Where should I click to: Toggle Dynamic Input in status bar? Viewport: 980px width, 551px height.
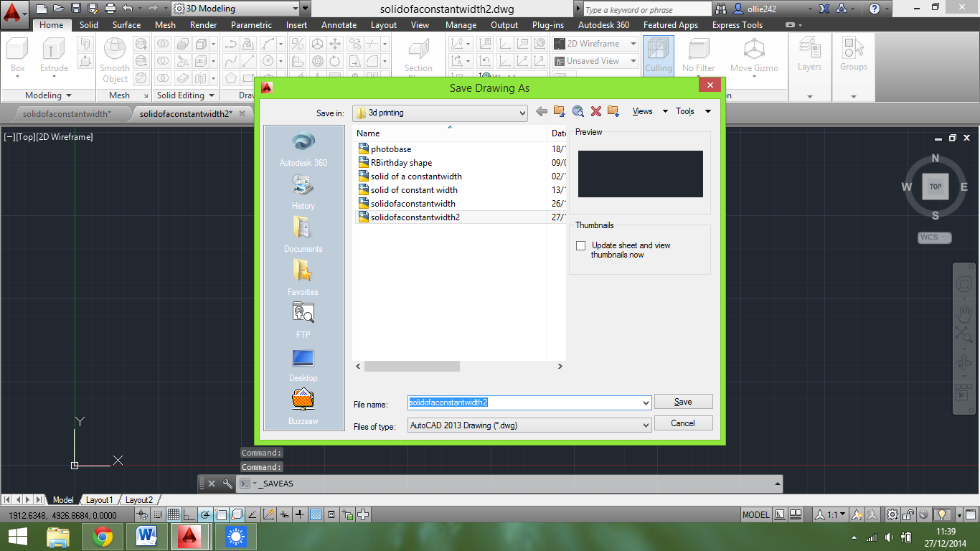(x=285, y=514)
